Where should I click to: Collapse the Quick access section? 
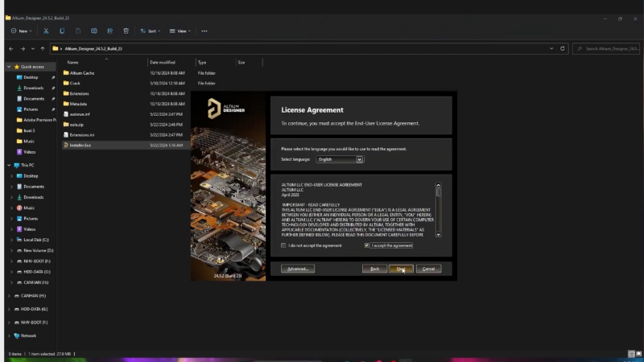(9, 67)
